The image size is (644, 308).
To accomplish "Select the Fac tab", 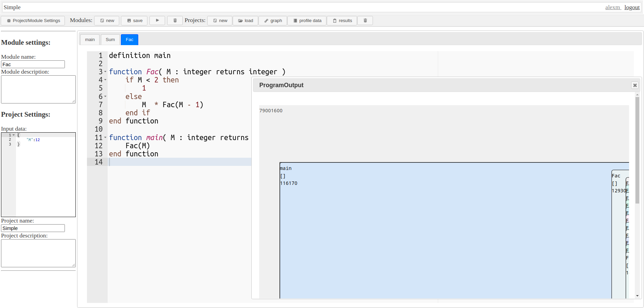I will tap(129, 40).
